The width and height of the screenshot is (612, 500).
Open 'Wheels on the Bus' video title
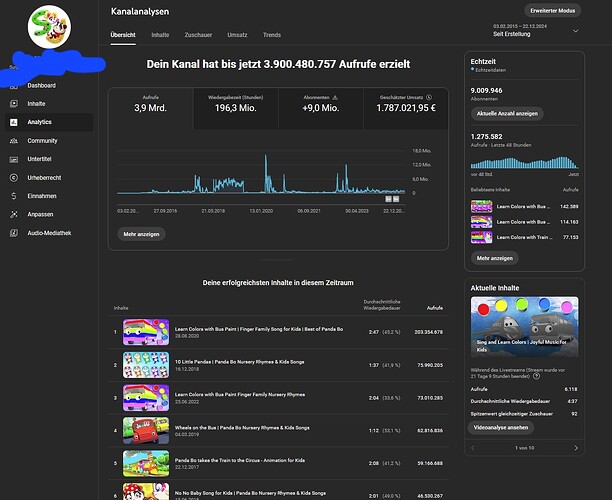[242, 428]
